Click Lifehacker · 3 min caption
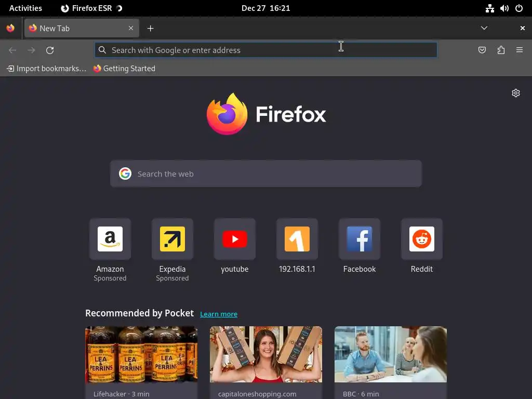The image size is (532, 399). pyautogui.click(x=122, y=394)
